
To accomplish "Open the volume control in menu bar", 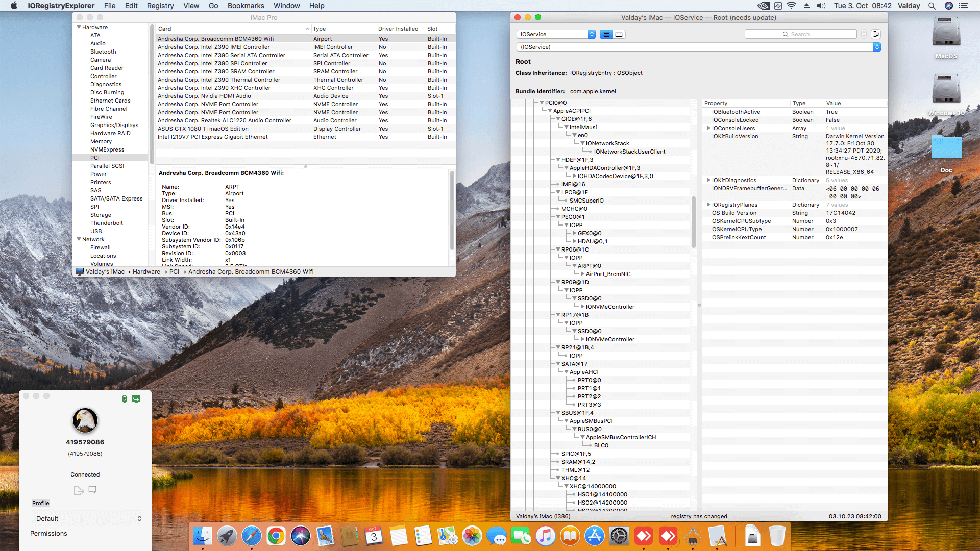I will [821, 6].
